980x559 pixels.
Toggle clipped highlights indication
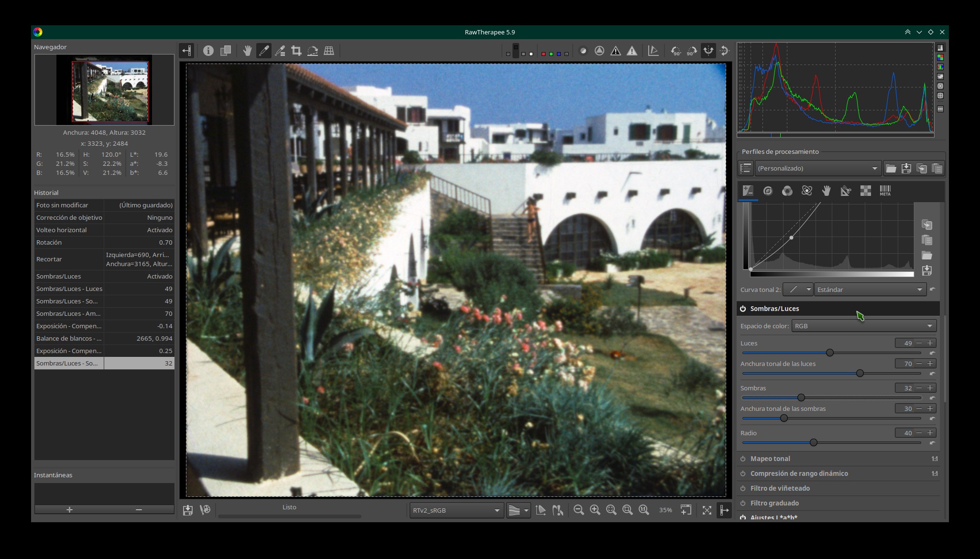pyautogui.click(x=632, y=51)
